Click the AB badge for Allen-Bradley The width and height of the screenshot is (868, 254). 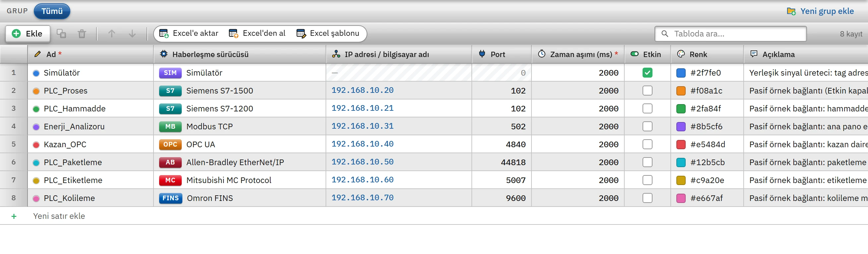pos(170,162)
